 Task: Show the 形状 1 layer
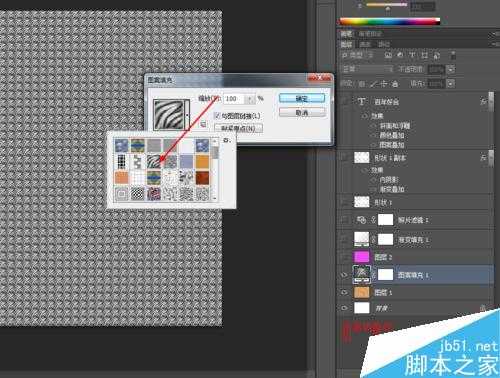[345, 202]
